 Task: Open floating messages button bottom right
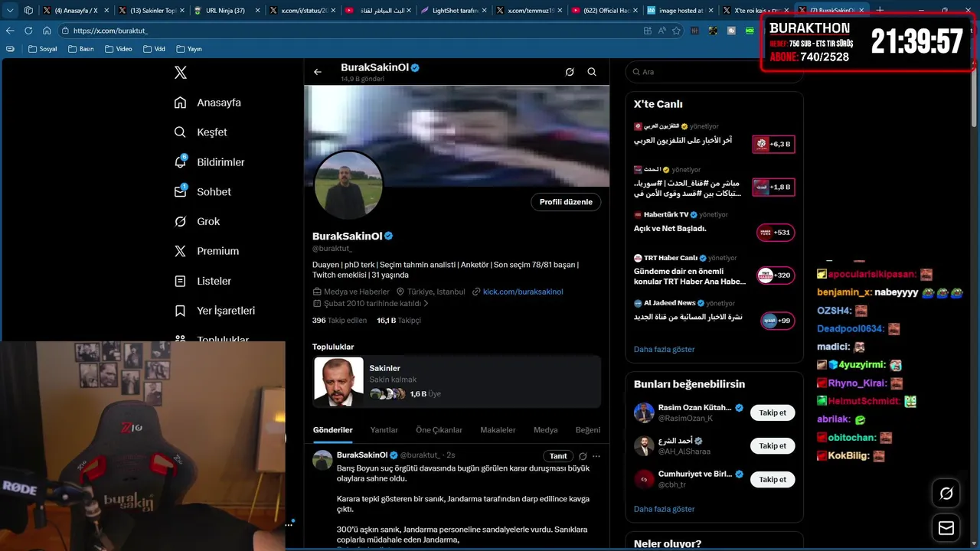[x=946, y=528]
